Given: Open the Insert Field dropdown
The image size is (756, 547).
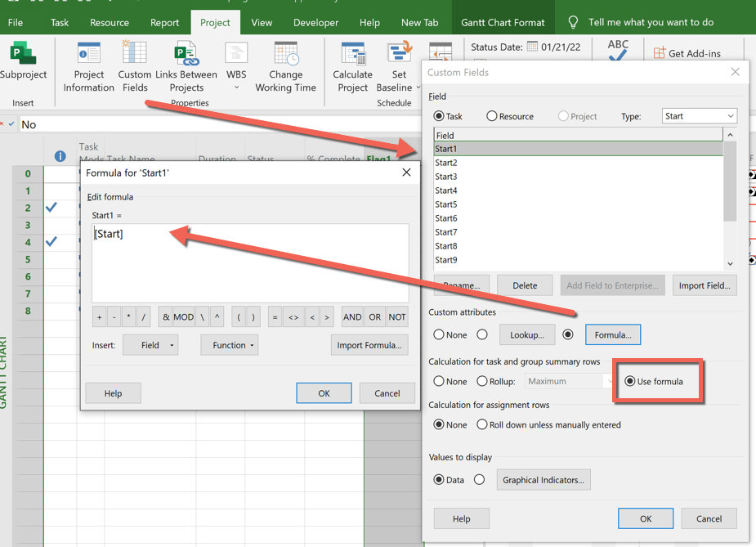Looking at the screenshot, I should tap(150, 345).
